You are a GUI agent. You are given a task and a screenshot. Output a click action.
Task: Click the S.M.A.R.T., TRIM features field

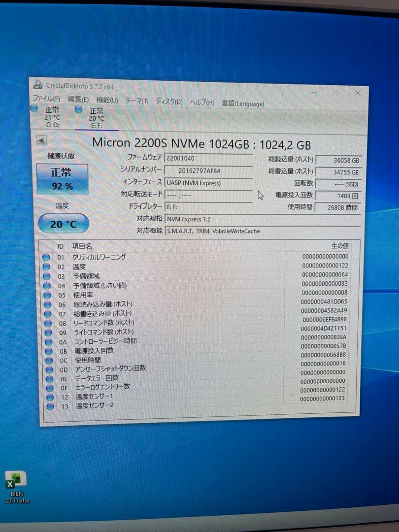262,232
